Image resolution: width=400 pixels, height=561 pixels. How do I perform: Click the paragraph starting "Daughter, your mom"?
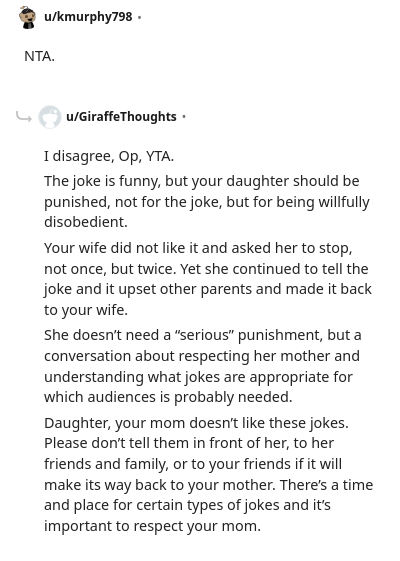click(x=209, y=474)
